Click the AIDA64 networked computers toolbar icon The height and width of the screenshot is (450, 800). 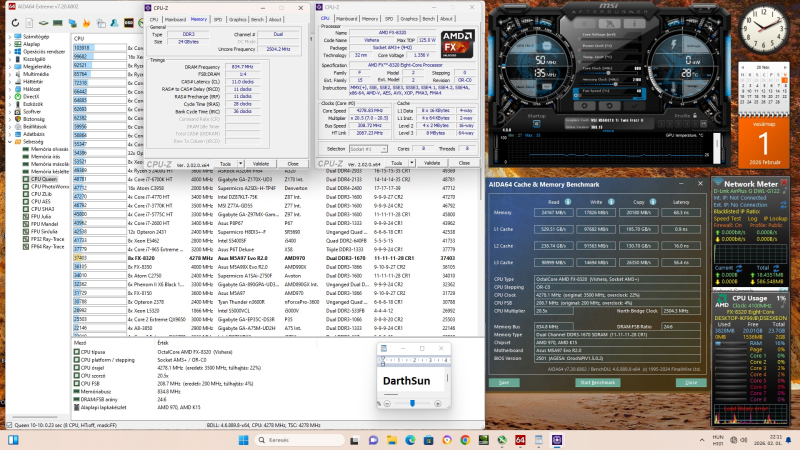(72, 23)
